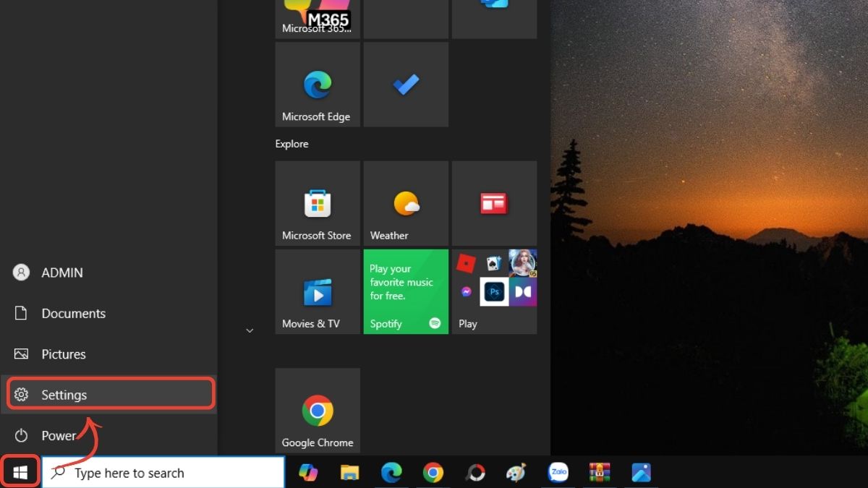Open the Microsoft To Do checkmark tile
This screenshot has height=488, width=868.
(406, 85)
